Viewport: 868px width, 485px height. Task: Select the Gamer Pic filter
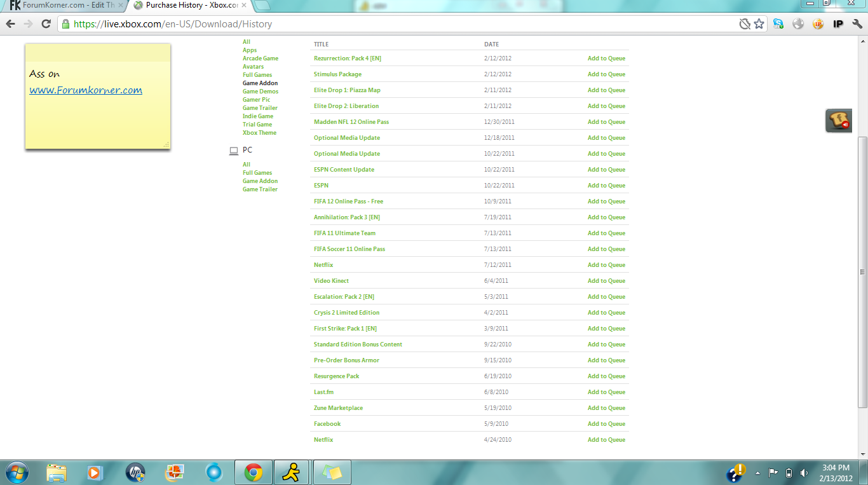point(257,100)
